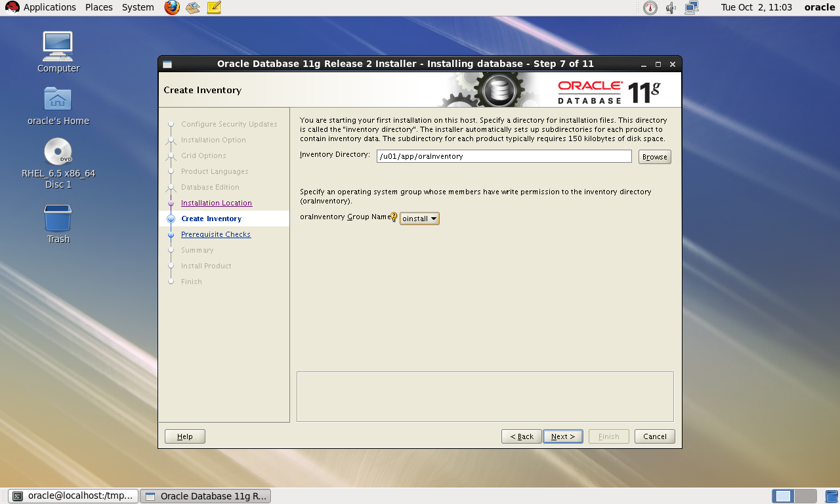This screenshot has height=504, width=840.
Task: Click the empty message area box
Action: point(485,396)
